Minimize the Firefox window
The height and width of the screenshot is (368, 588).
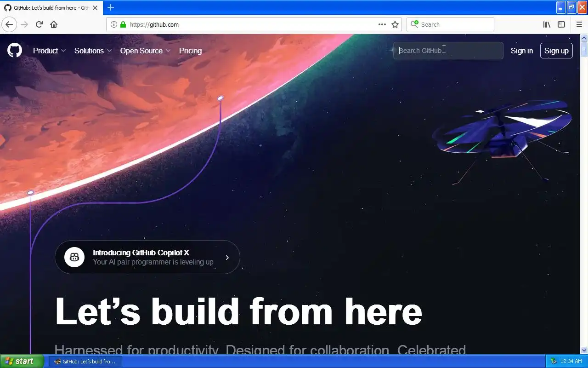click(560, 7)
